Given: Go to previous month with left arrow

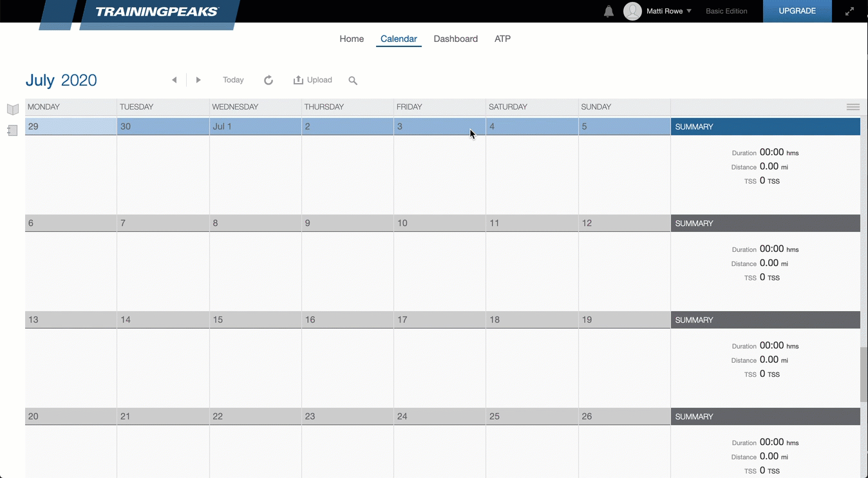Looking at the screenshot, I should pos(174,80).
